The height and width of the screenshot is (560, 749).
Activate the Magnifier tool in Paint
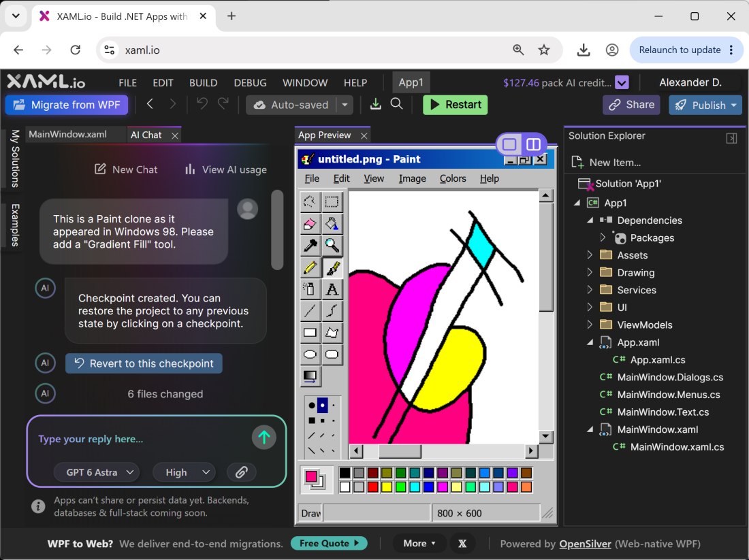pos(332,246)
